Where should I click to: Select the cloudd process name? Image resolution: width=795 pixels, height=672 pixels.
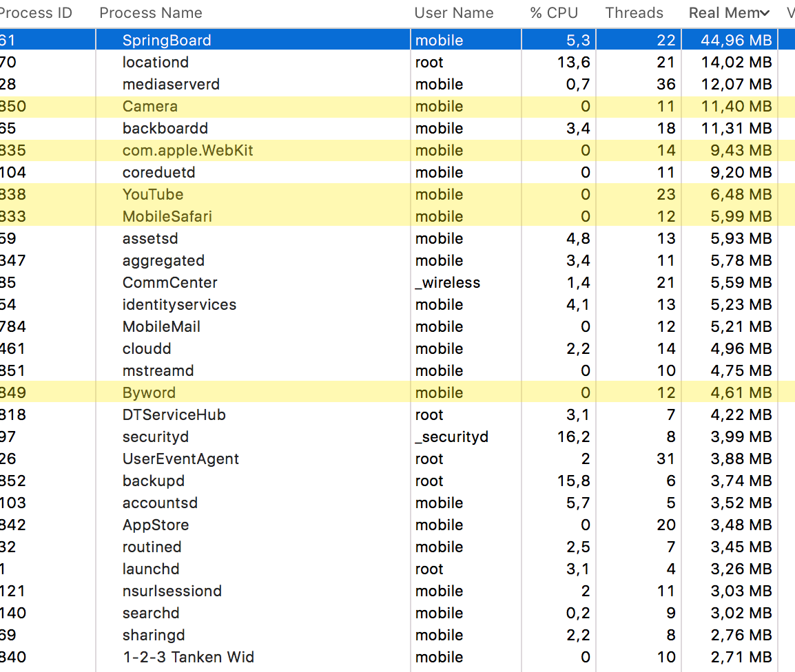(x=147, y=348)
